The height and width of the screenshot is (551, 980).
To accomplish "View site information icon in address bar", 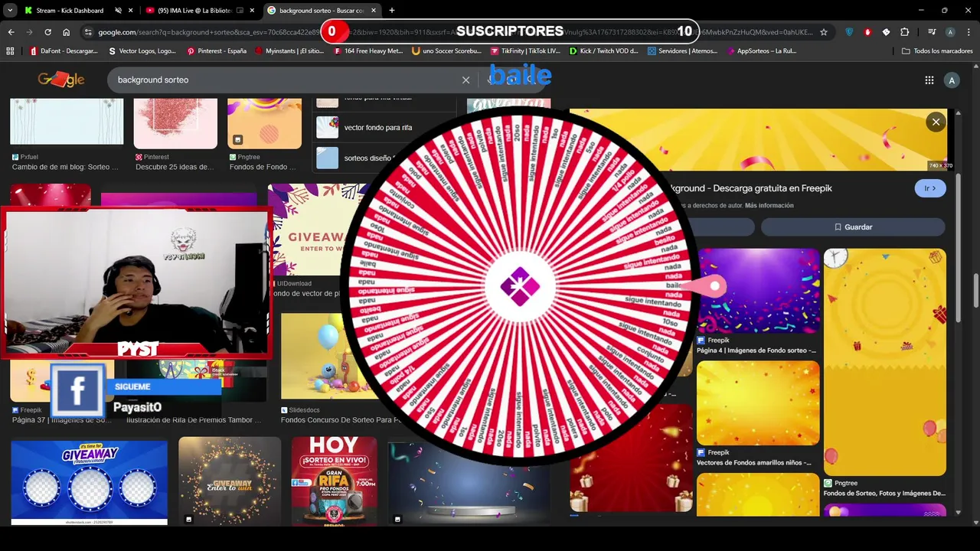I will [x=89, y=32].
